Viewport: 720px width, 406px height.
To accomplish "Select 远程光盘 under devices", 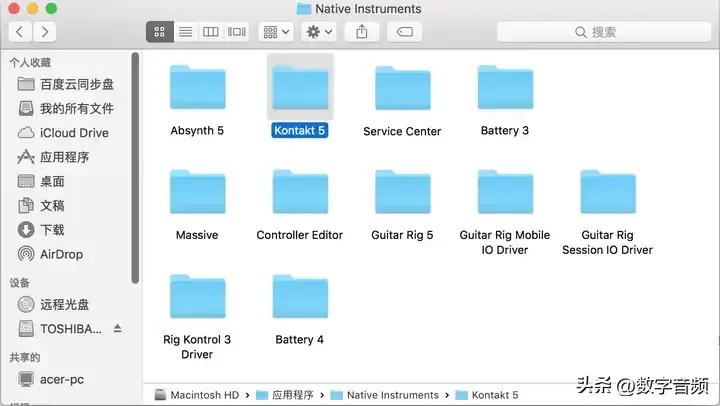I will pos(53,304).
